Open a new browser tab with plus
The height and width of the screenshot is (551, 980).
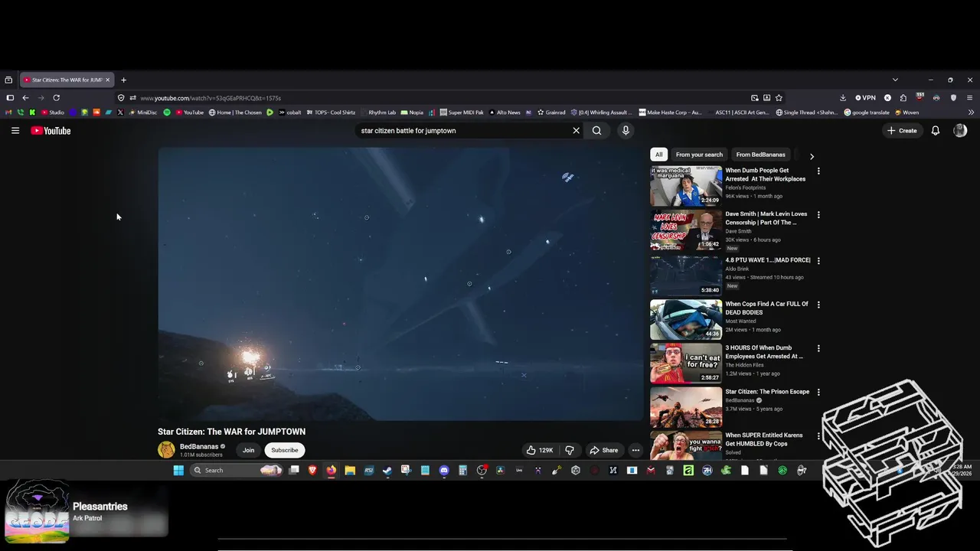[123, 80]
